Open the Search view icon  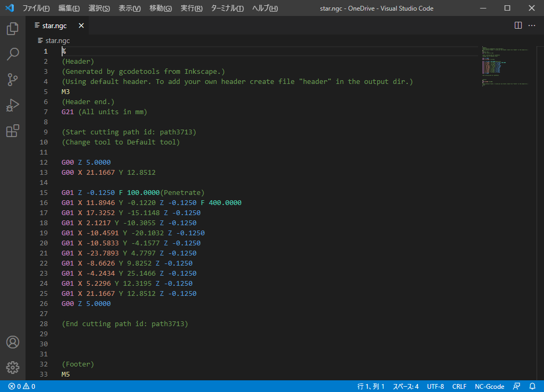pyautogui.click(x=13, y=54)
